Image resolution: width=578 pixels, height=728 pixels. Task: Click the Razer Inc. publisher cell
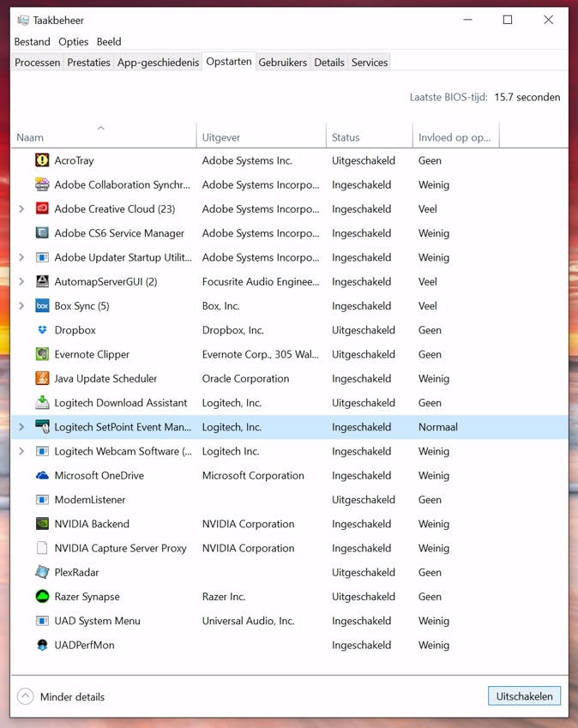click(x=224, y=597)
